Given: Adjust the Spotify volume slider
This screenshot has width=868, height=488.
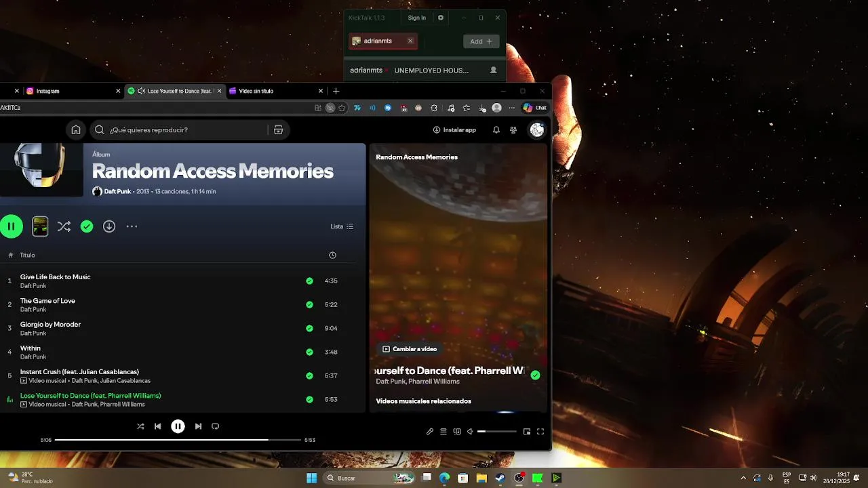Looking at the screenshot, I should (x=497, y=432).
